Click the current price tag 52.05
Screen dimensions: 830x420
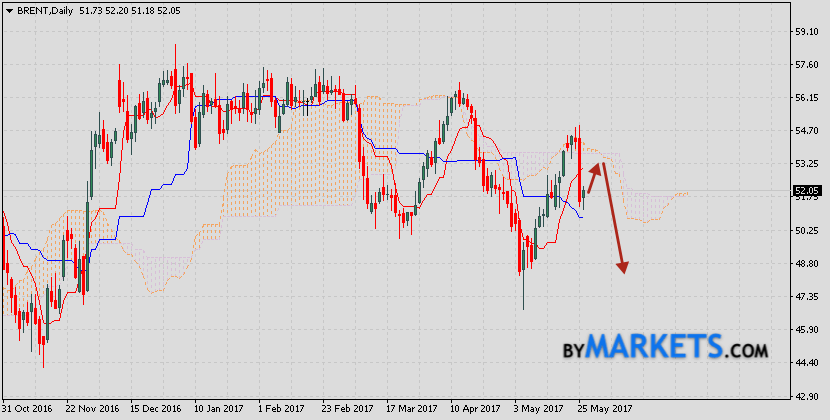[x=804, y=190]
